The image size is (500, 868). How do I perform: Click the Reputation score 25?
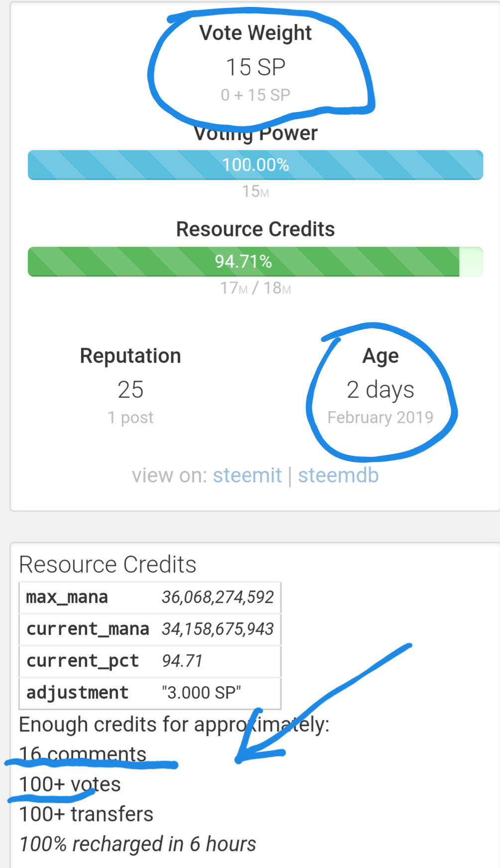(130, 390)
